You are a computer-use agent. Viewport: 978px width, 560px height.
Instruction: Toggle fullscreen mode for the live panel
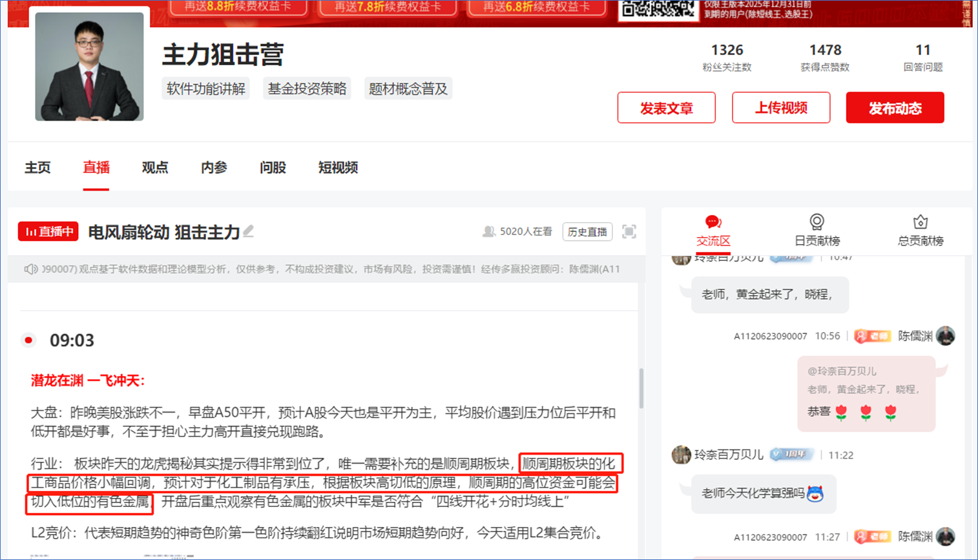pos(629,232)
